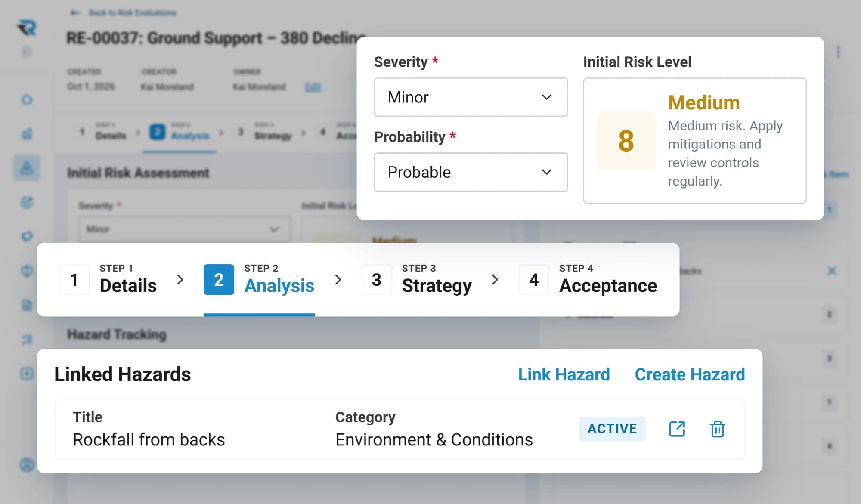Open the Severity dropdown showing Minor
861x504 pixels.
coord(471,97)
